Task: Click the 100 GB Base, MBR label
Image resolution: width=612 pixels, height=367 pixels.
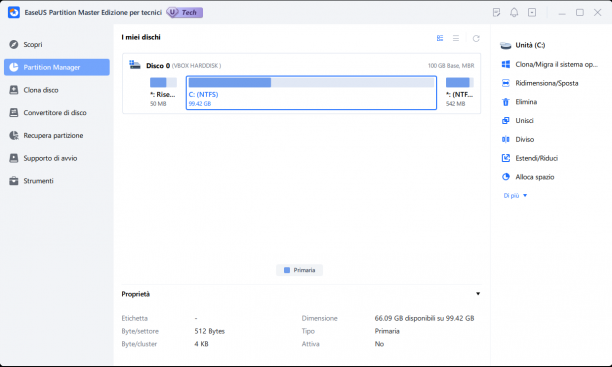Action: coord(451,66)
